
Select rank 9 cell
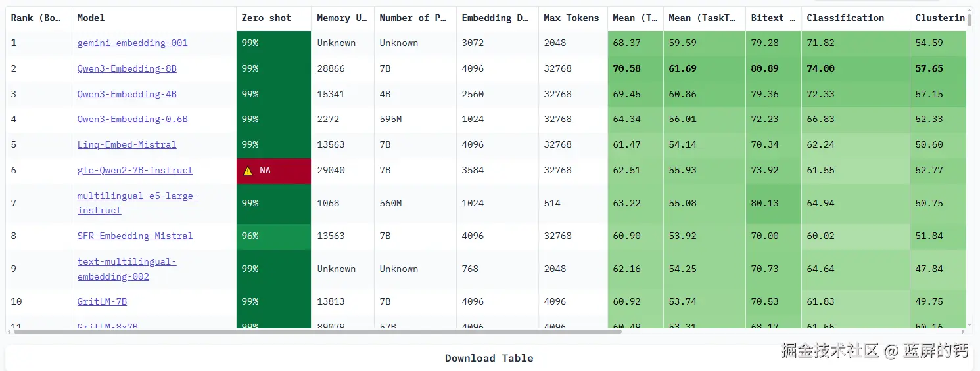pos(39,269)
